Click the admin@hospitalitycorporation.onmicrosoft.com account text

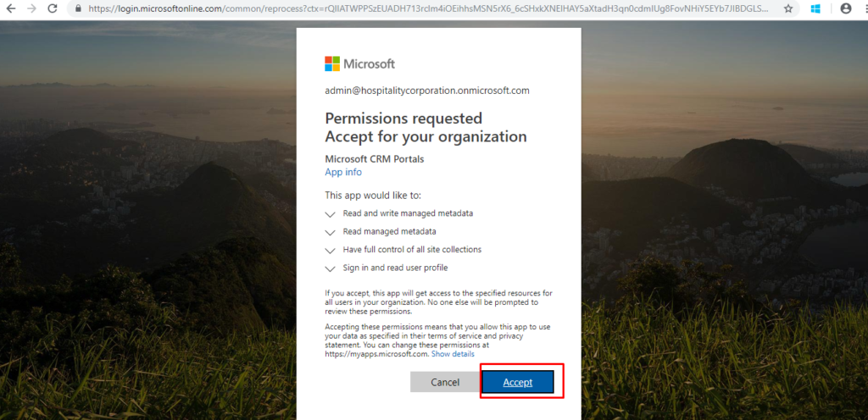point(427,91)
